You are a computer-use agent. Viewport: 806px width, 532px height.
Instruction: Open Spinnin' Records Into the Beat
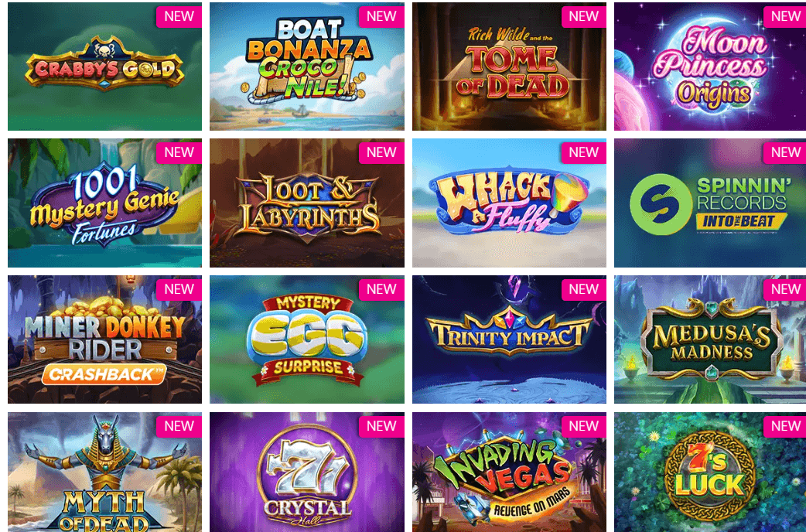coord(710,203)
